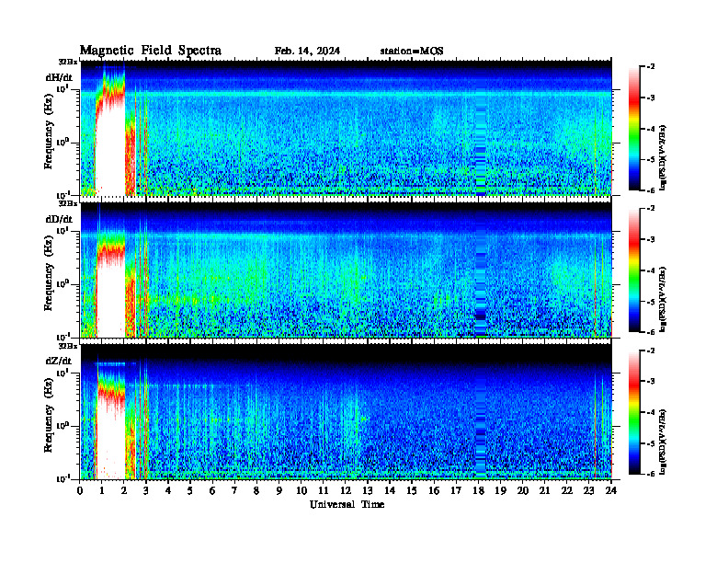Click the "-4" value on the dZ/dt color scale

tap(651, 412)
